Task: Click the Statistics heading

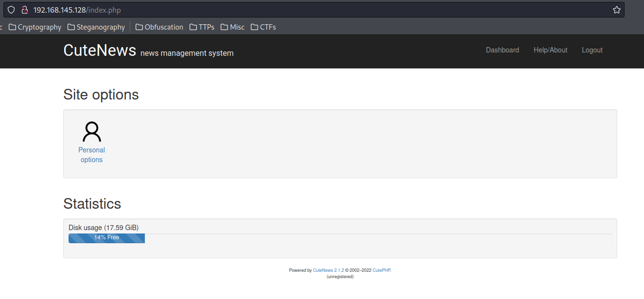Action: point(92,203)
